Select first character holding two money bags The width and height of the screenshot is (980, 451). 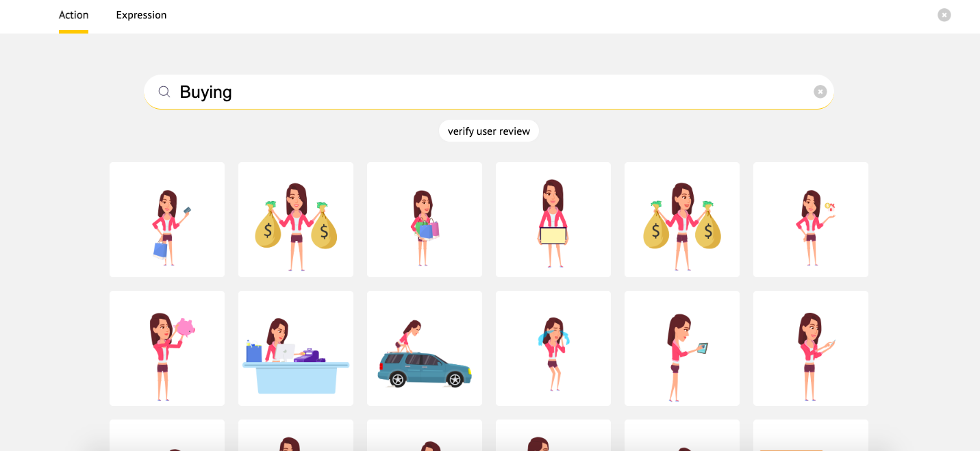(296, 220)
